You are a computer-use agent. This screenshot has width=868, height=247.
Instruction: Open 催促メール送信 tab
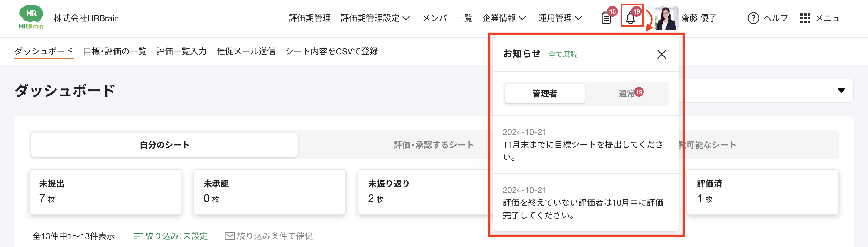[x=246, y=51]
